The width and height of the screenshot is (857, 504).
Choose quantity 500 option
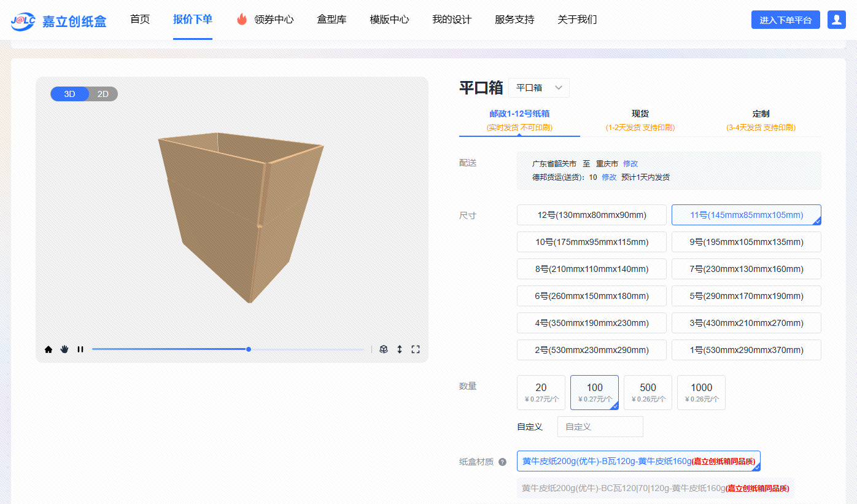(648, 392)
